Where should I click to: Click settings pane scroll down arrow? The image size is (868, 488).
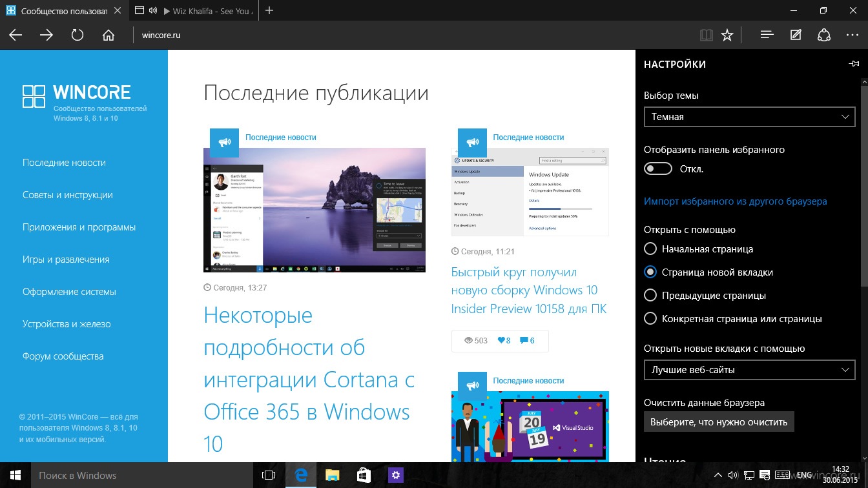864,457
